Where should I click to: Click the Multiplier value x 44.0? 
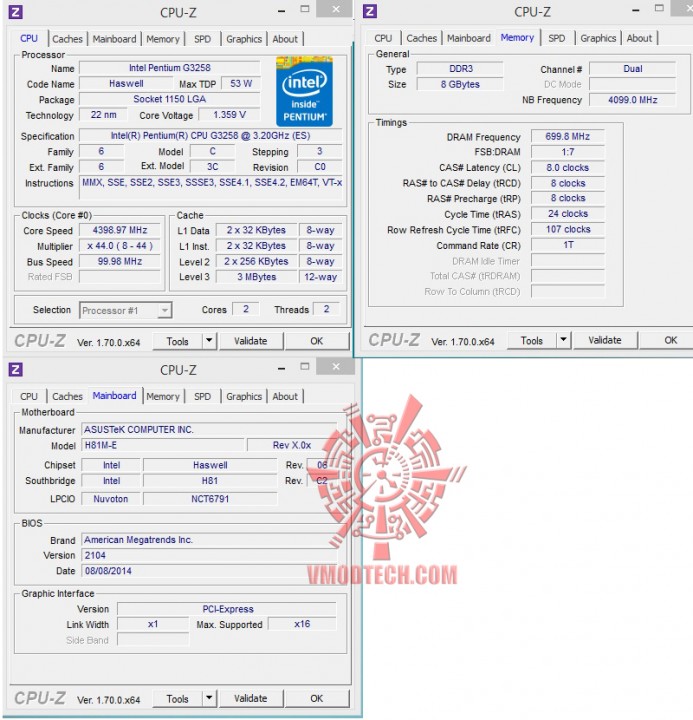click(119, 246)
